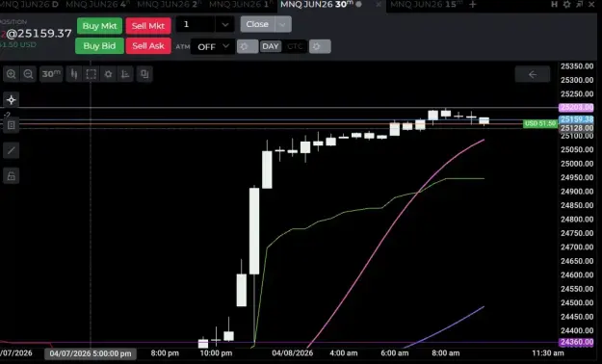Viewport: 602px width, 364px height.
Task: Open ATM settings gear next to OFF
Action: (x=248, y=46)
